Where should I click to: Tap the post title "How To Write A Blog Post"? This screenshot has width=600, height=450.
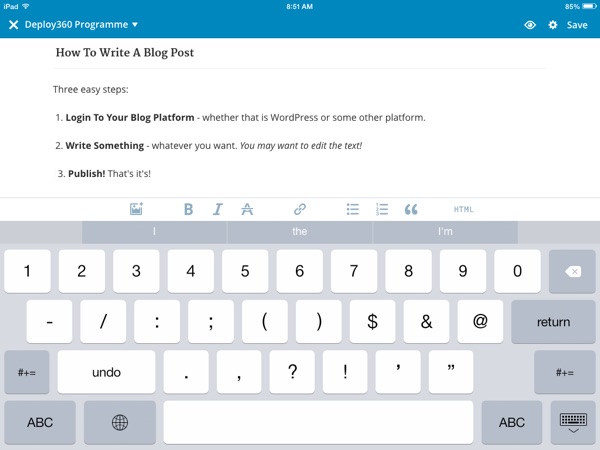pyautogui.click(x=125, y=52)
